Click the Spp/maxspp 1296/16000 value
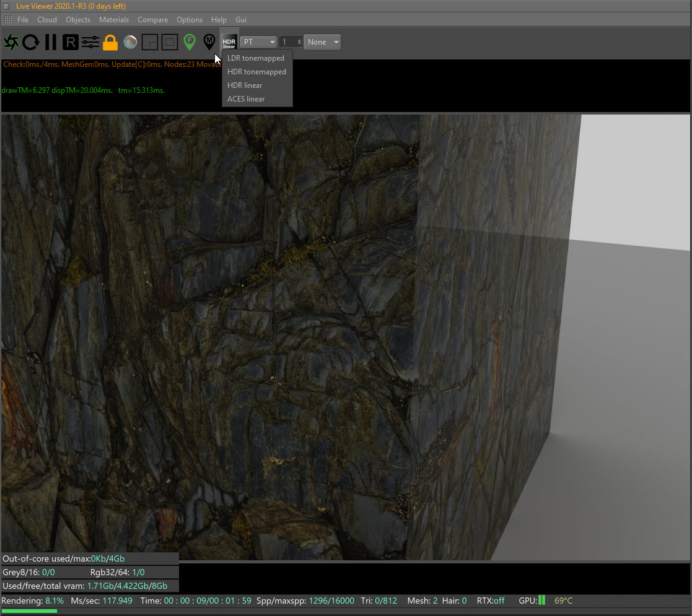This screenshot has height=616, width=692. [x=305, y=601]
